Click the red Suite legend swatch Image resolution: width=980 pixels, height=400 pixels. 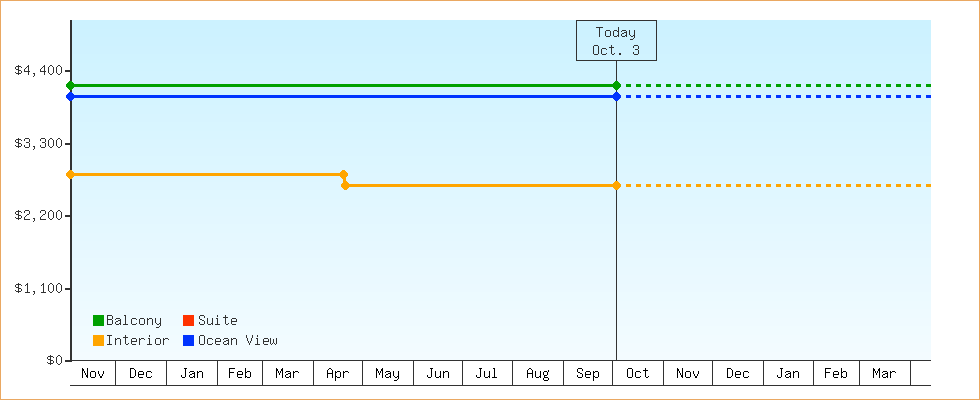188,321
